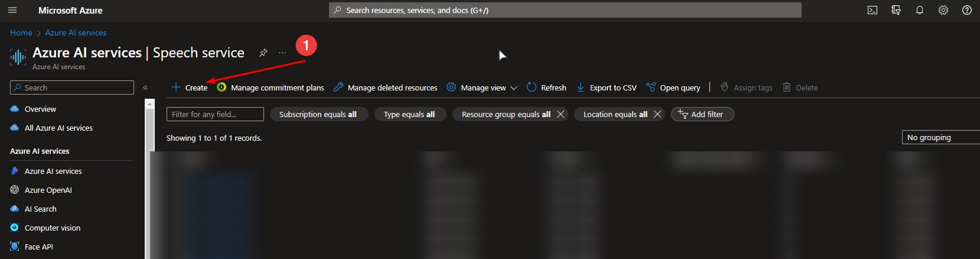The image size is (980, 259).
Task: Open portal settings gear icon
Action: [x=943, y=10]
